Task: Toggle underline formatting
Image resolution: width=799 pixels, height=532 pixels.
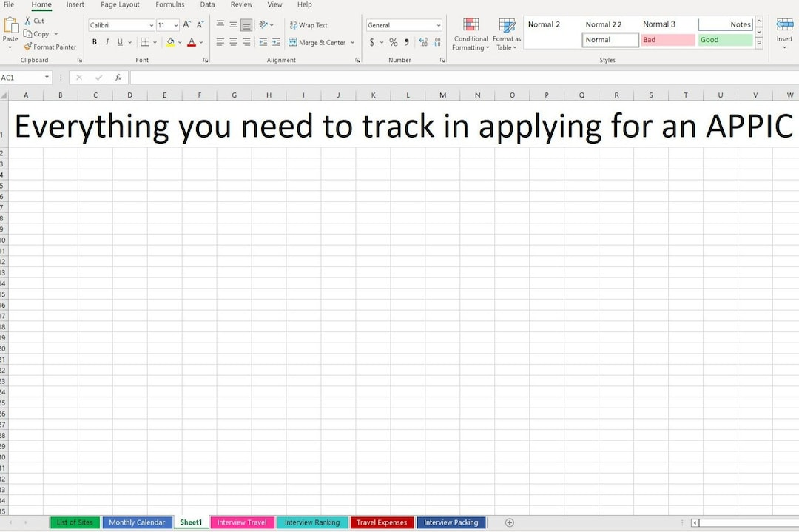Action: click(x=118, y=41)
